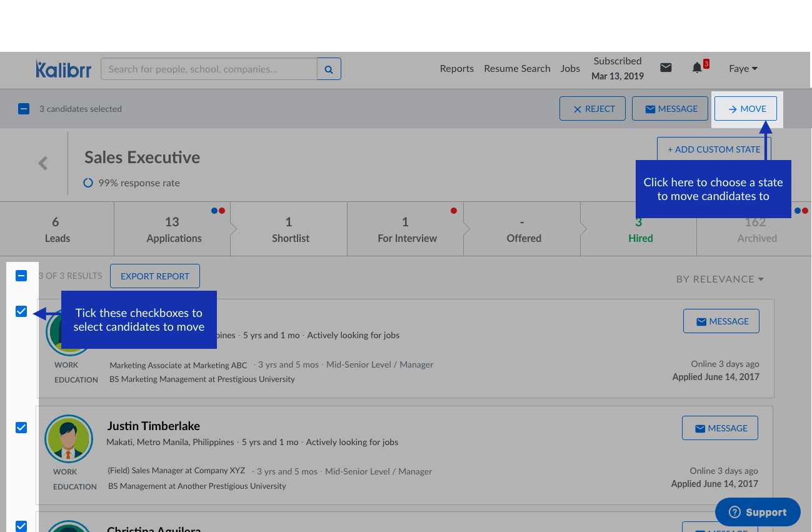
Task: Open the notifications bell icon
Action: [x=697, y=68]
